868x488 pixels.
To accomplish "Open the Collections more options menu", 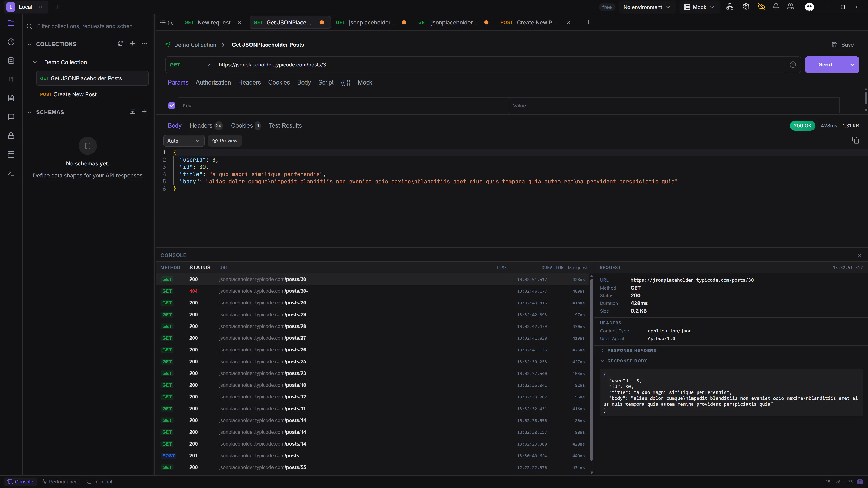I will pos(144,44).
